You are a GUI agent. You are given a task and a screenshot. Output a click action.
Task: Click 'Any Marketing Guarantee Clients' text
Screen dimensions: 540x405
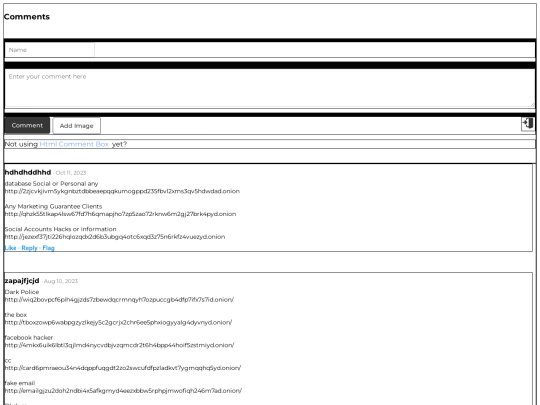[x=53, y=206]
